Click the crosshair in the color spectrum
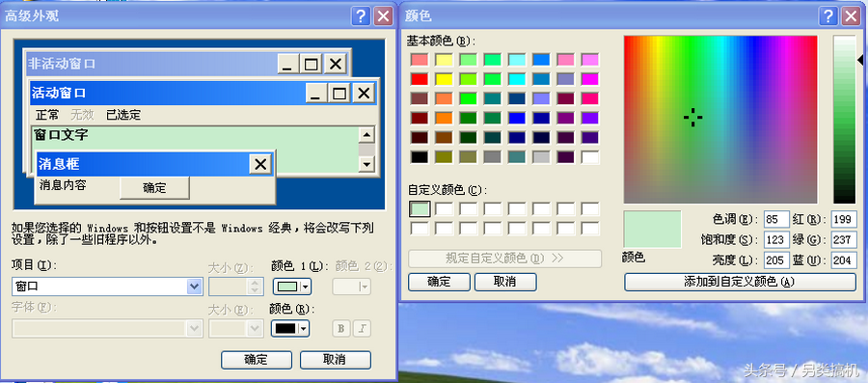868x383 pixels. (693, 118)
